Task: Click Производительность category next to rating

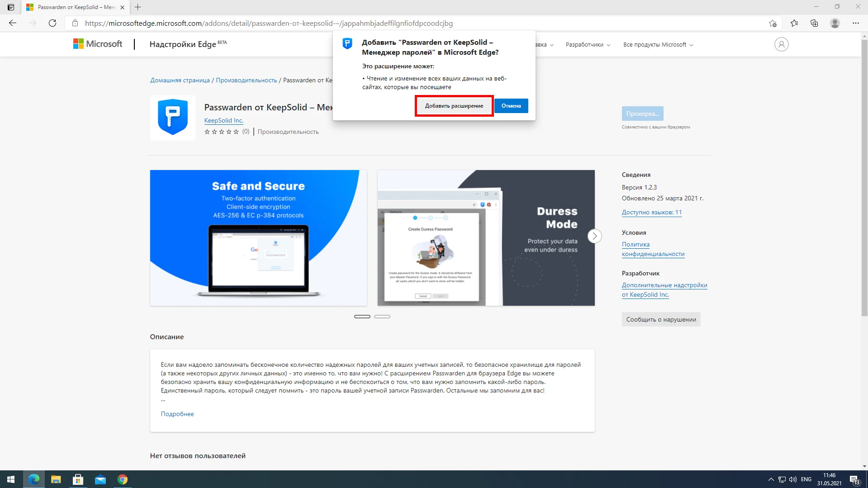Action: (x=288, y=132)
